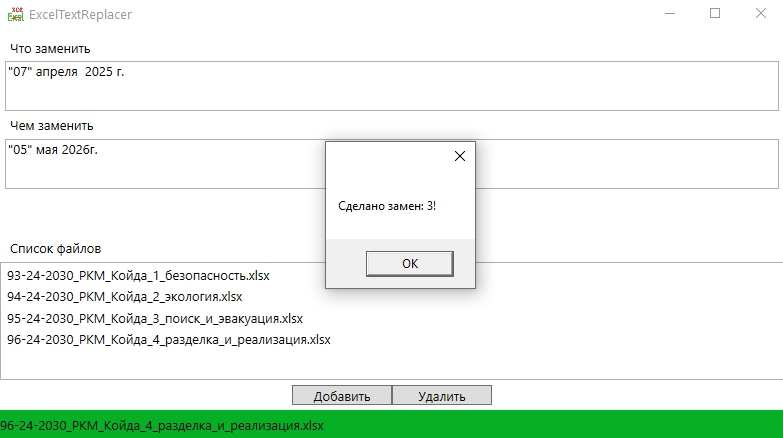Close the 'Сделано замен: 3!' dialog
Viewport: 783px width, 438px height.
(460, 156)
